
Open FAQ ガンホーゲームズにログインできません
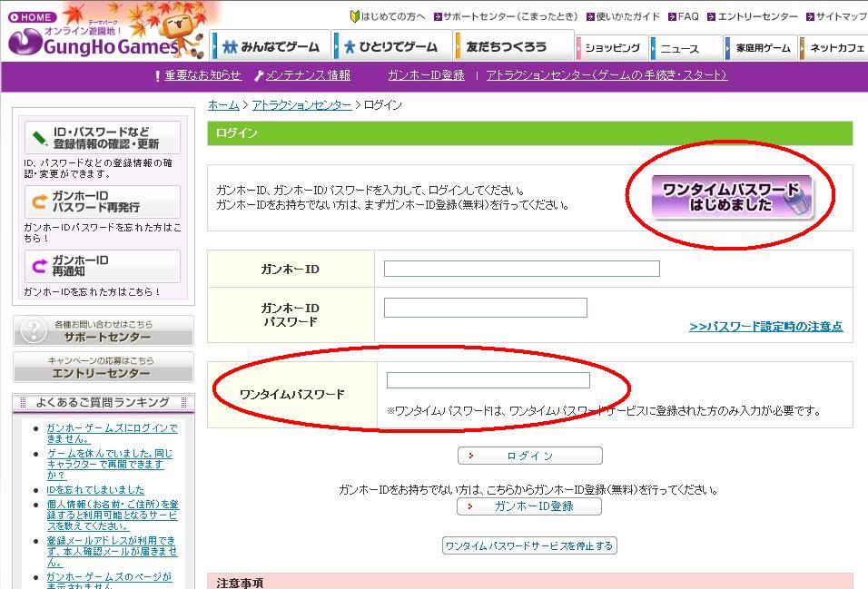pos(112,434)
